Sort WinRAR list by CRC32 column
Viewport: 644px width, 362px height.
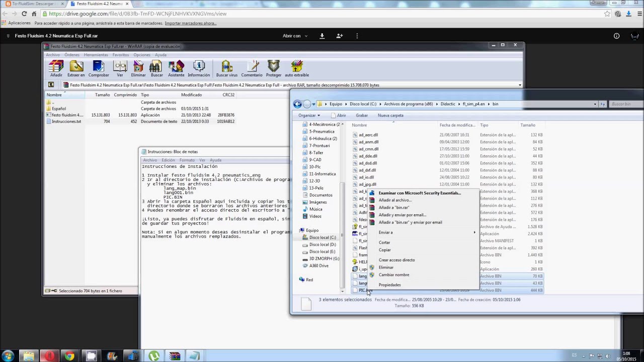[x=228, y=95]
